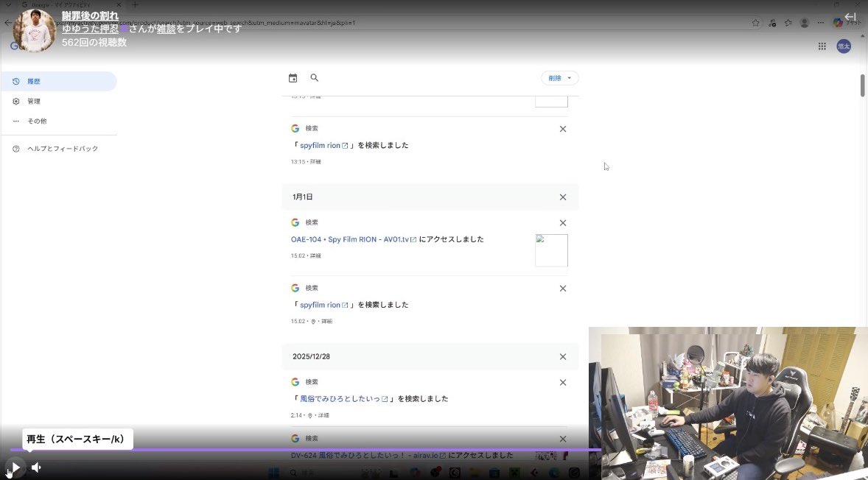Delete the DV-624 visited entry
The height and width of the screenshot is (480, 868).
coord(563,439)
